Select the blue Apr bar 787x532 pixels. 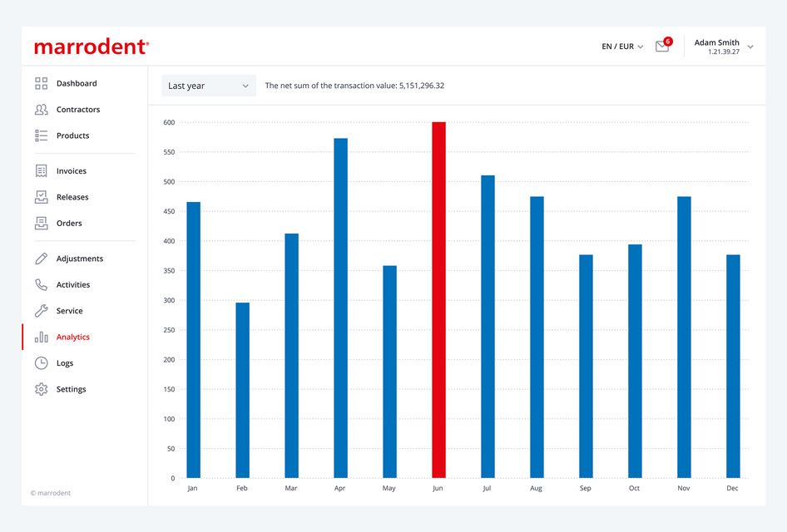coord(341,308)
